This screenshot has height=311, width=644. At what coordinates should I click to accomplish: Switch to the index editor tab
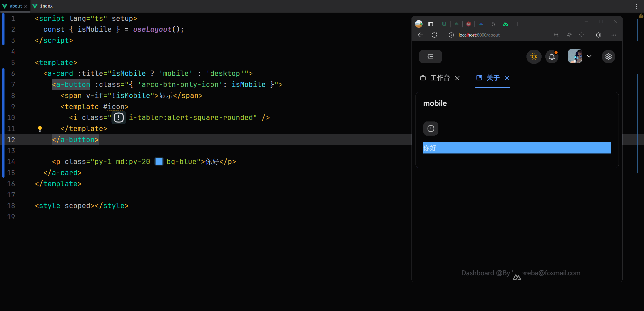[x=46, y=6]
